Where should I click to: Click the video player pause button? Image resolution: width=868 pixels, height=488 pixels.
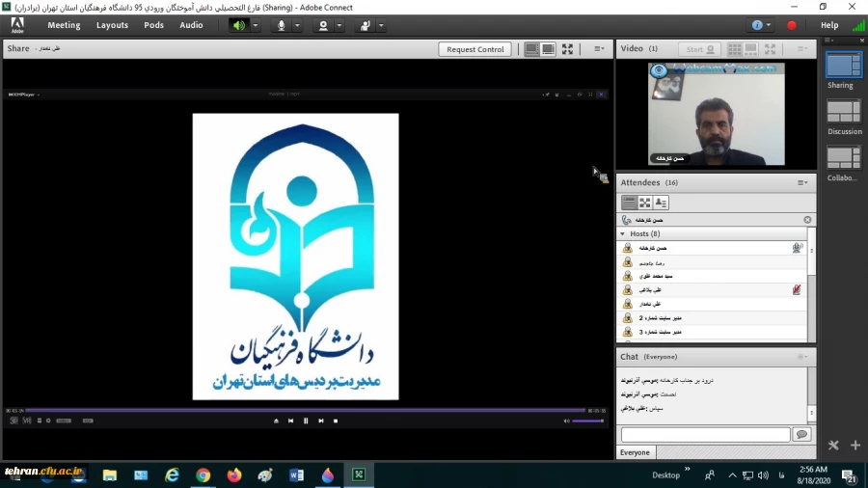(306, 421)
